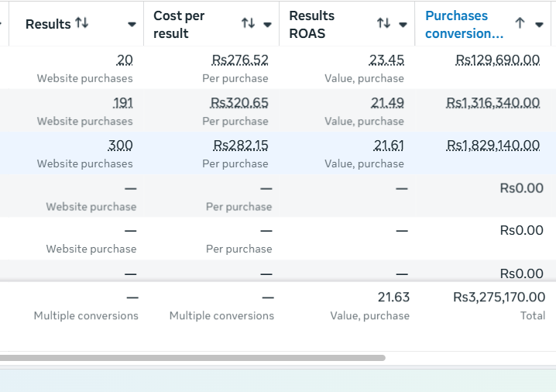556x392 pixels.
Task: Click the sort arrows in Cost per result column
Action: 248,24
